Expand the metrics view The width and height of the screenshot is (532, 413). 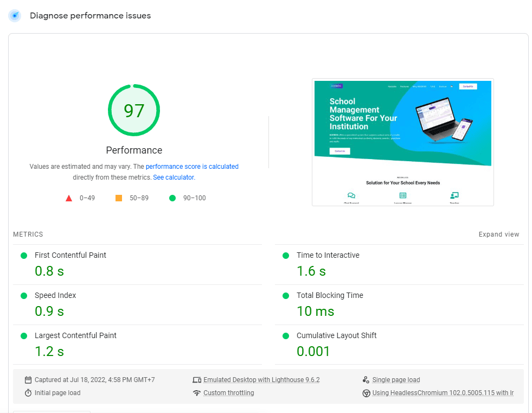pyautogui.click(x=498, y=234)
